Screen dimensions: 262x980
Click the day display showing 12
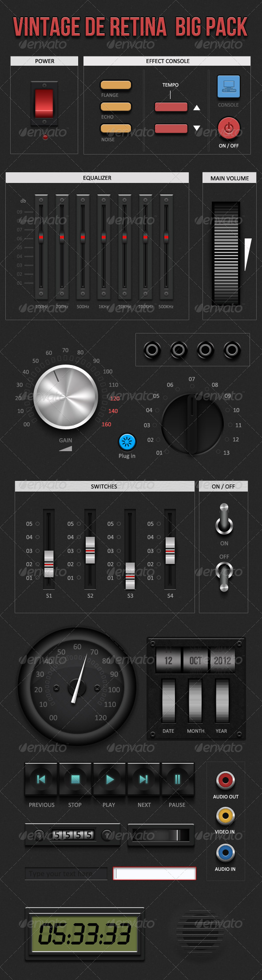click(168, 661)
